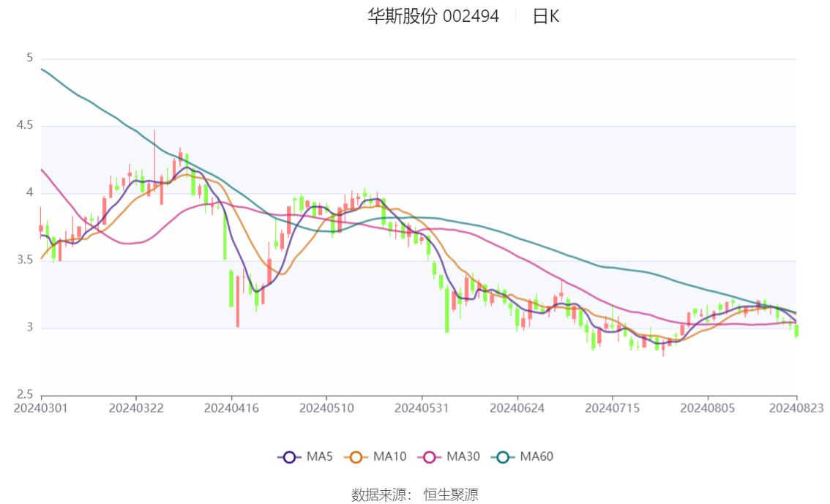The width and height of the screenshot is (830, 504).
Task: Click x-axis date label 20240624
Action: [x=517, y=408]
